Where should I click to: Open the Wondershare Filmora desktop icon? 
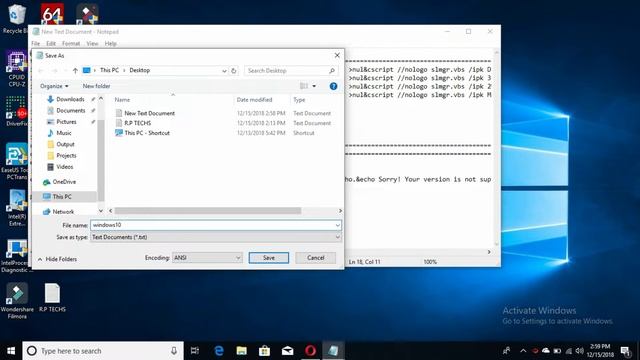(17, 301)
